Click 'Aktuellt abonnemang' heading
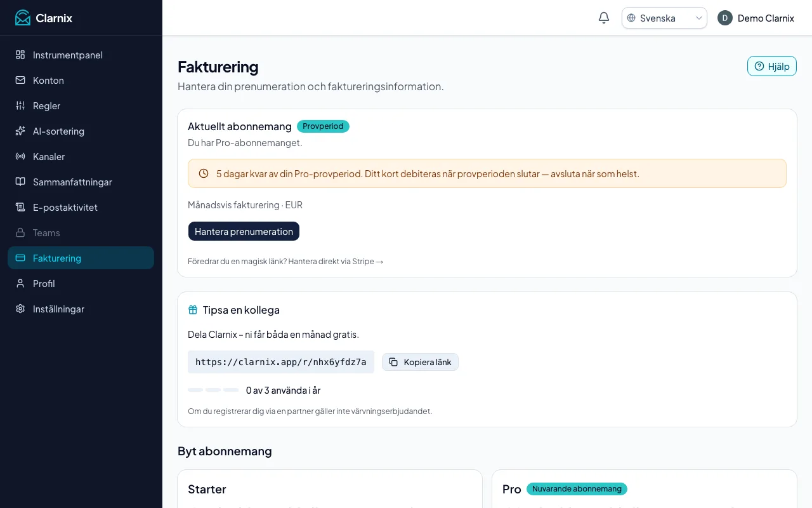812x508 pixels. 240,126
